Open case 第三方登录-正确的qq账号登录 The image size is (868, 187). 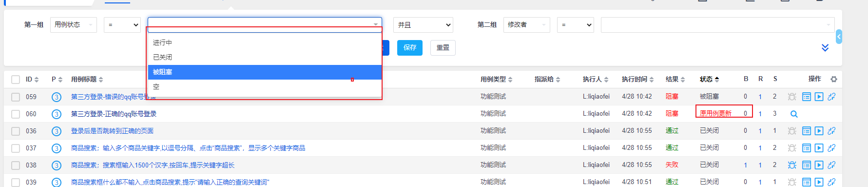point(114,114)
